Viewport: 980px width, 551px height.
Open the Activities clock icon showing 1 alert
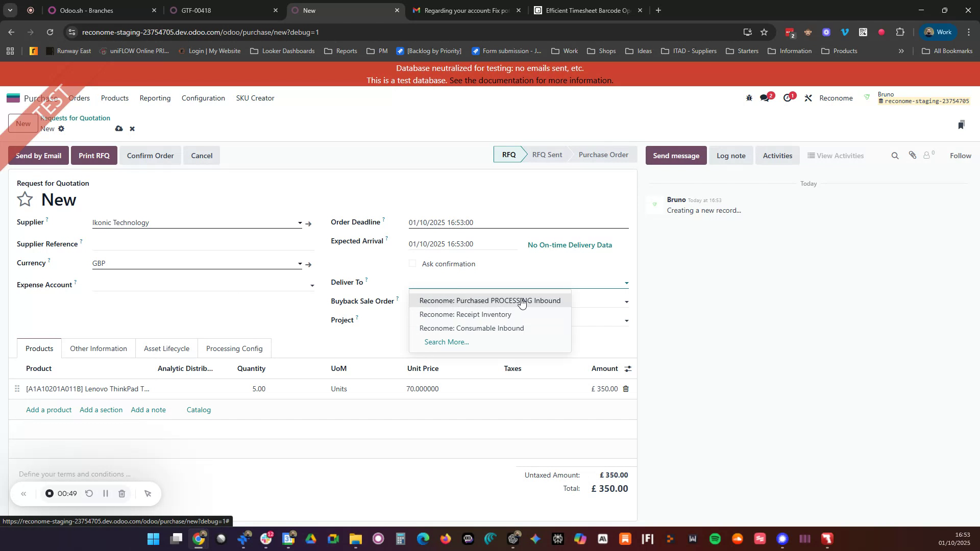(x=788, y=97)
